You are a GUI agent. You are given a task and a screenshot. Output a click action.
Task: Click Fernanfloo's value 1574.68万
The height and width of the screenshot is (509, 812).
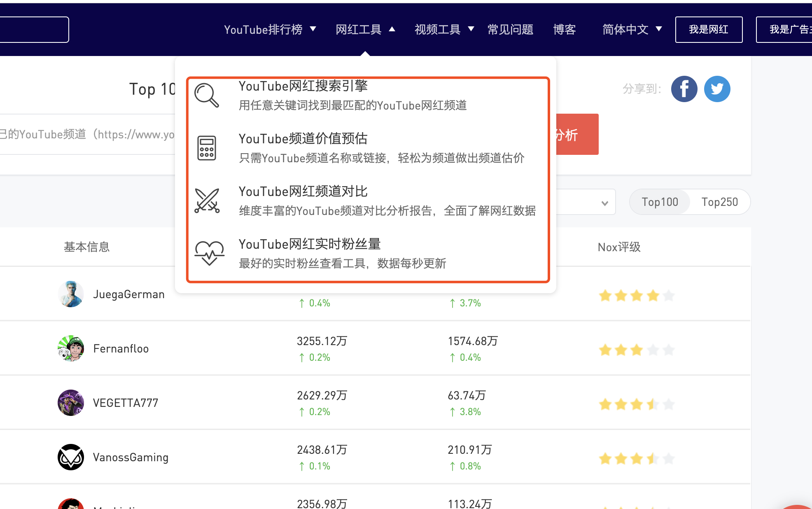(x=473, y=341)
